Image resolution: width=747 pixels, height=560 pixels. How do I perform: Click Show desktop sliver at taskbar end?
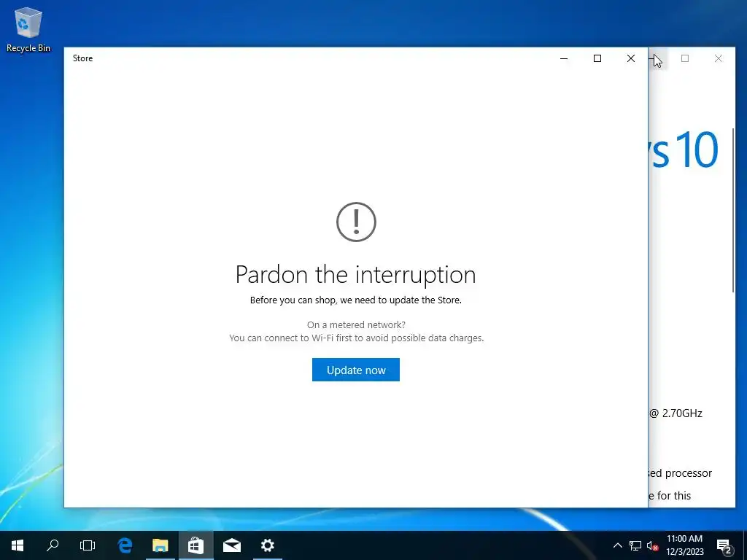(745, 545)
